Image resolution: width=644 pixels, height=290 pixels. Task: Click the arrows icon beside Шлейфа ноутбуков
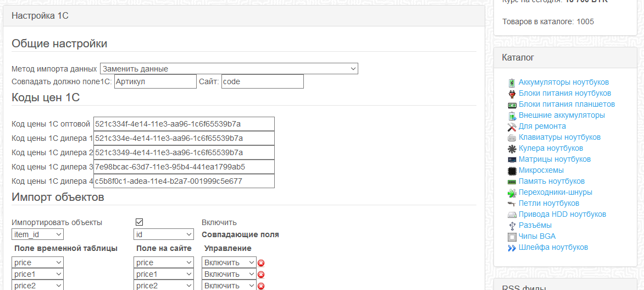[x=512, y=248]
